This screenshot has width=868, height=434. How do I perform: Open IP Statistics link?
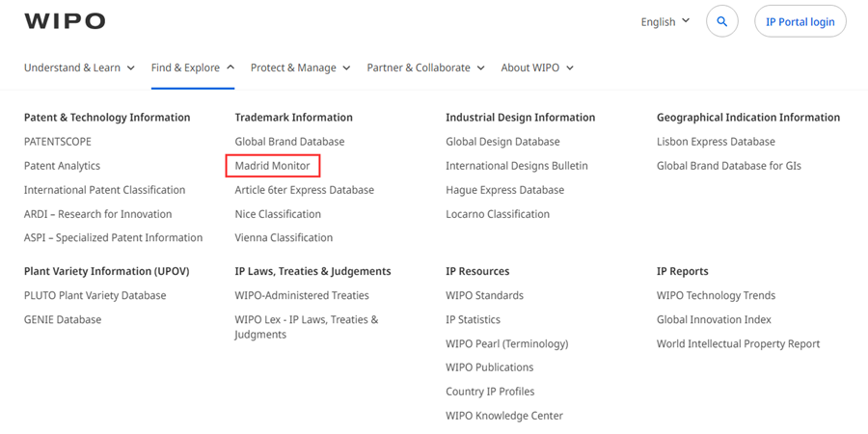click(x=473, y=319)
